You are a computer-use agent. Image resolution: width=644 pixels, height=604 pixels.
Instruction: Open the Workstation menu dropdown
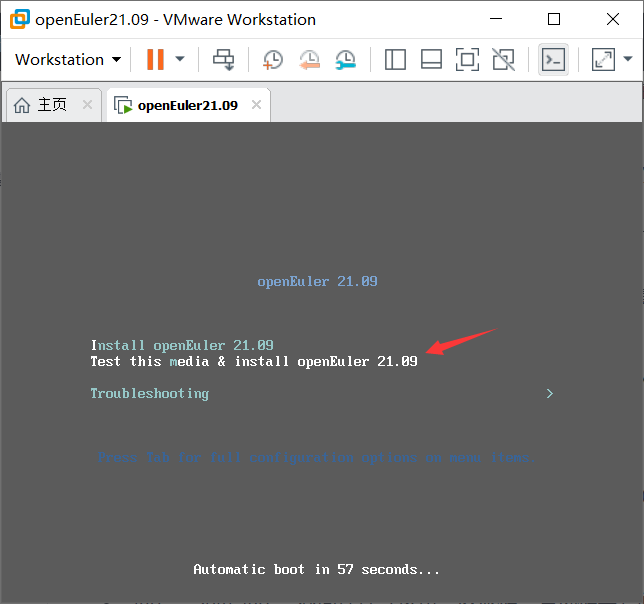[68, 60]
